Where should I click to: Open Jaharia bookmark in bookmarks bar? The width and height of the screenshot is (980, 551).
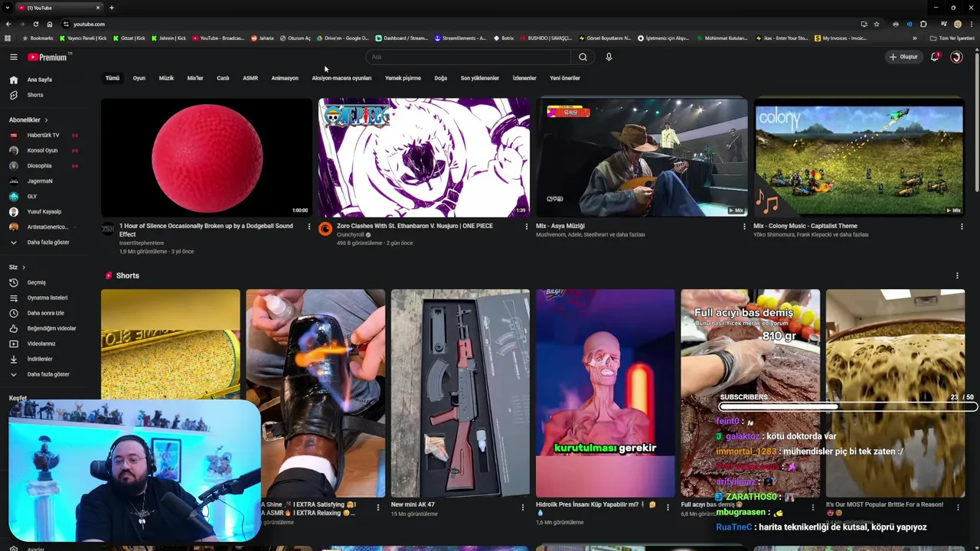click(x=263, y=38)
